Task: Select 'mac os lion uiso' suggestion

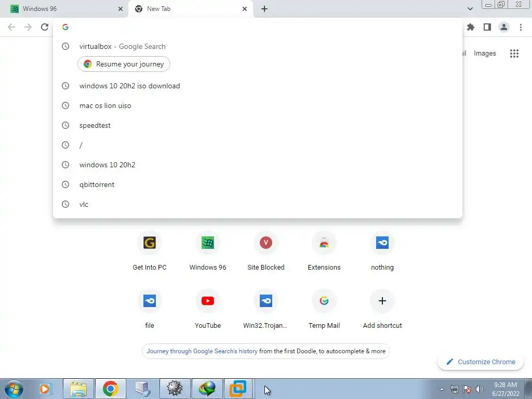Action: click(x=258, y=105)
